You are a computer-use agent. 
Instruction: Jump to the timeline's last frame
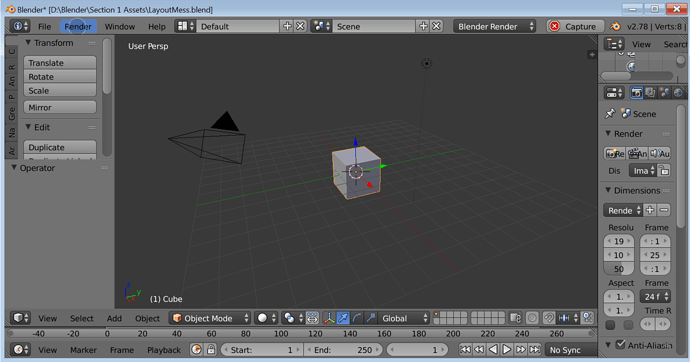[535, 350]
